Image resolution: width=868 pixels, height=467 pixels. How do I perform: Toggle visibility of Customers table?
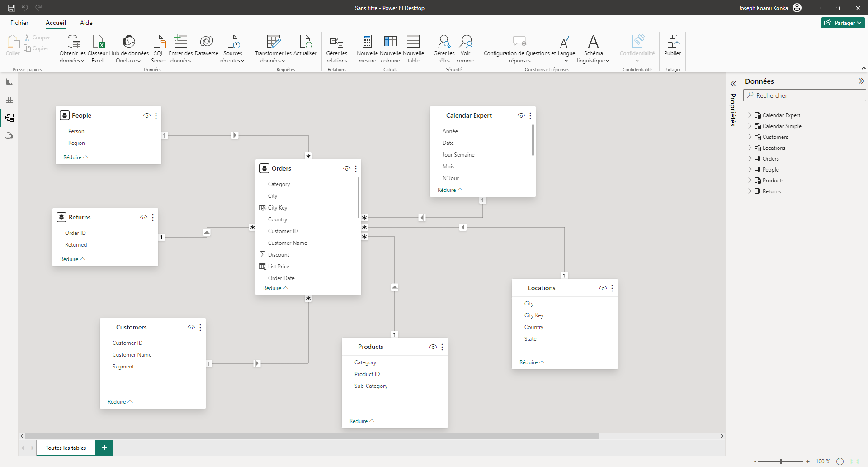pyautogui.click(x=191, y=328)
